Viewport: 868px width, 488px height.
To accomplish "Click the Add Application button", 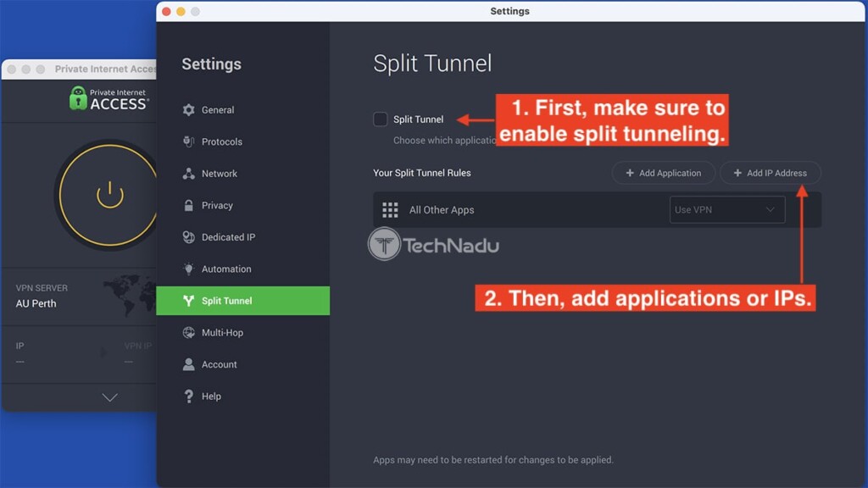I will tap(663, 173).
